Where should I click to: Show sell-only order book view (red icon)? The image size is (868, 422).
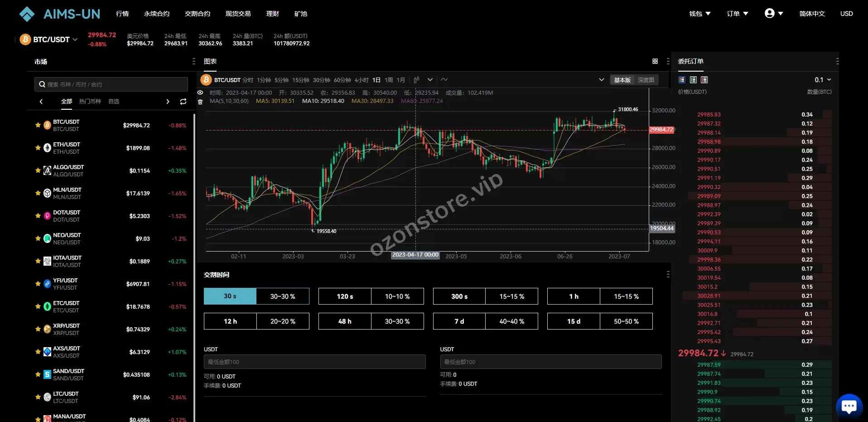click(x=704, y=80)
